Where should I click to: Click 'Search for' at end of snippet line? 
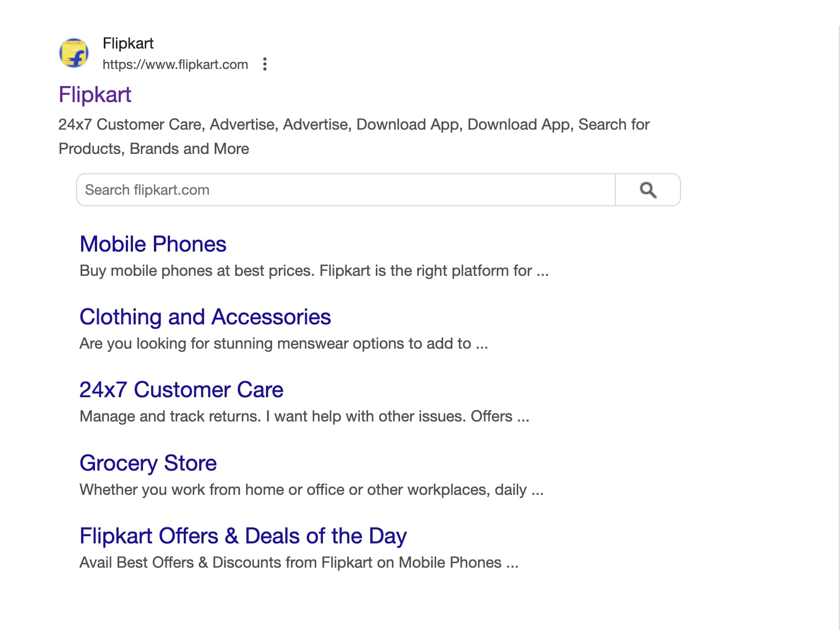(613, 125)
